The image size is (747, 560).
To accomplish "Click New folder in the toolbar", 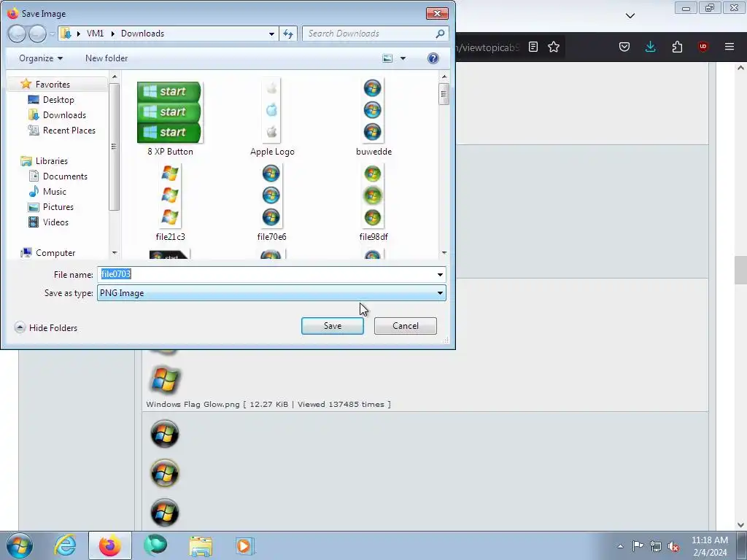I will (x=107, y=58).
